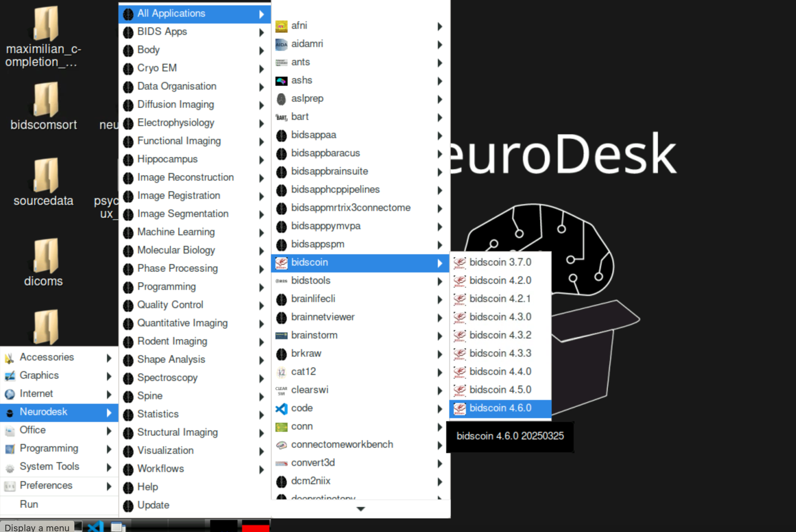
Task: Click the bart logo icon
Action: pyautogui.click(x=281, y=117)
